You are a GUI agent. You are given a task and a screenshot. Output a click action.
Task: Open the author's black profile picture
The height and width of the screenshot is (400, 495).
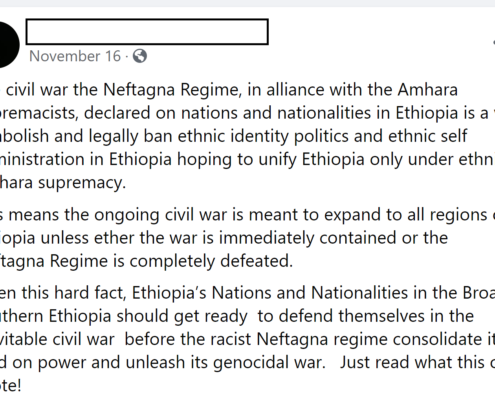[x=7, y=44]
